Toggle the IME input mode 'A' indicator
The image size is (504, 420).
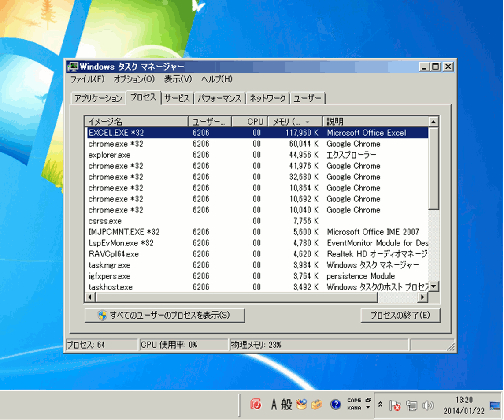pos(274,405)
